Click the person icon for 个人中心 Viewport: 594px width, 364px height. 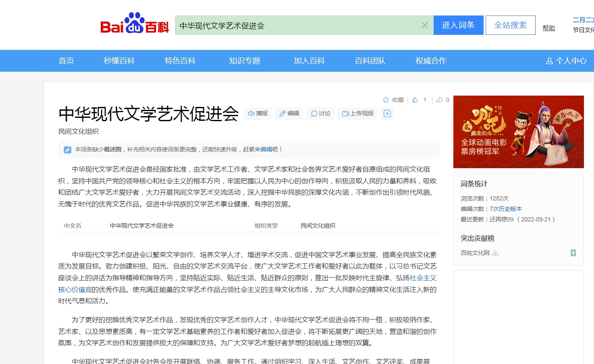[x=550, y=60]
